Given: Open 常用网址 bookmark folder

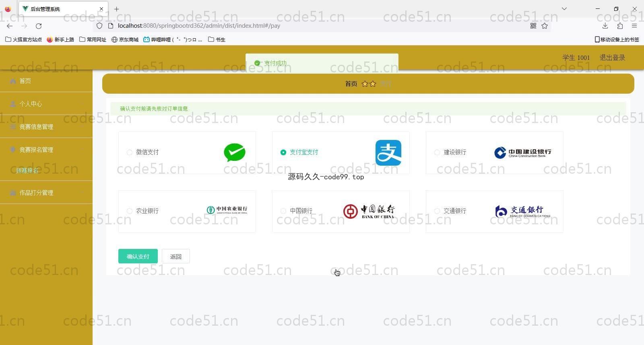Looking at the screenshot, I should (93, 39).
